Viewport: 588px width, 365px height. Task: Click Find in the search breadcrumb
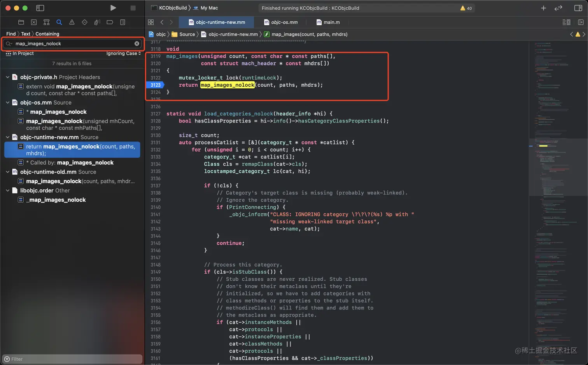pos(11,34)
